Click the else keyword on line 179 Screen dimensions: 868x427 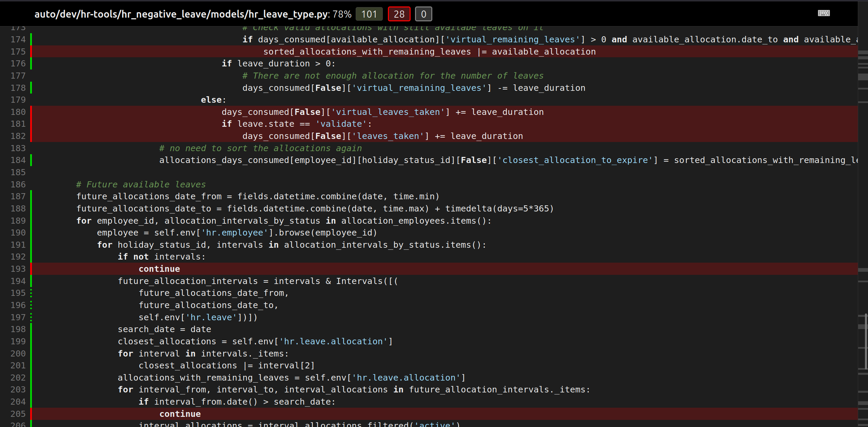click(211, 100)
